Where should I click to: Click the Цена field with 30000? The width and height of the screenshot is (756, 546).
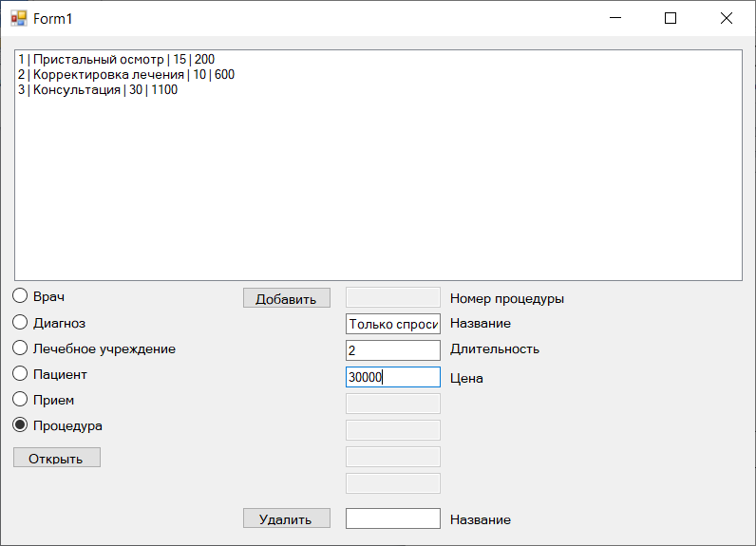(393, 377)
